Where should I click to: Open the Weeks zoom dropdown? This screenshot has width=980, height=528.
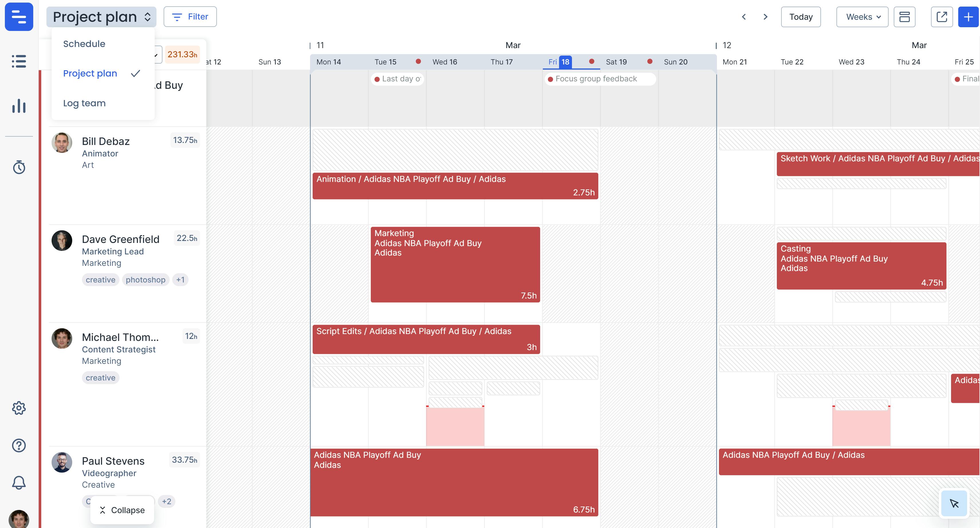[x=862, y=17]
